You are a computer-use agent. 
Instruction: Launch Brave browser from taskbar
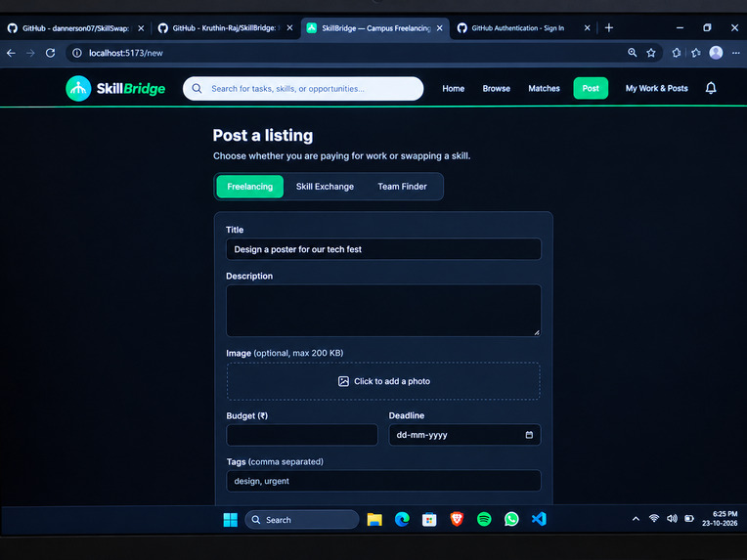[x=457, y=519]
